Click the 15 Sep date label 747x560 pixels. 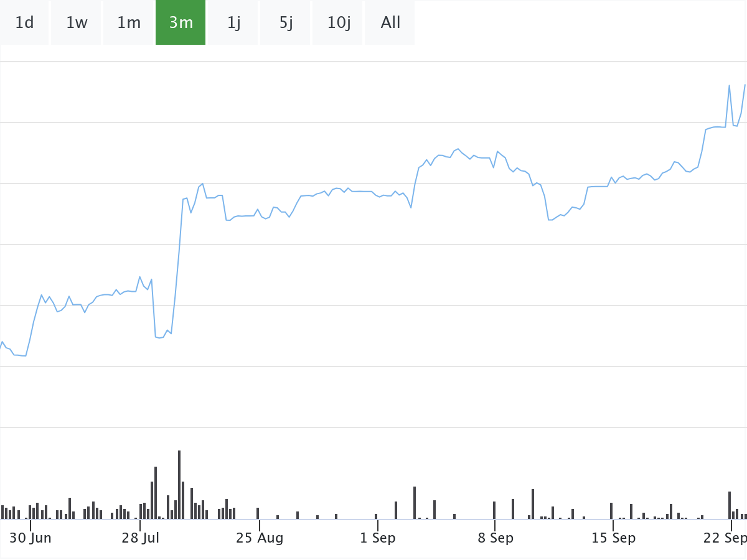point(613,538)
